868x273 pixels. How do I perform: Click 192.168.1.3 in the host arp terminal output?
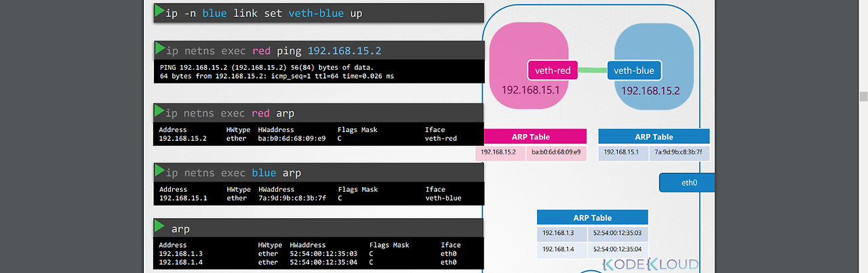click(x=181, y=253)
